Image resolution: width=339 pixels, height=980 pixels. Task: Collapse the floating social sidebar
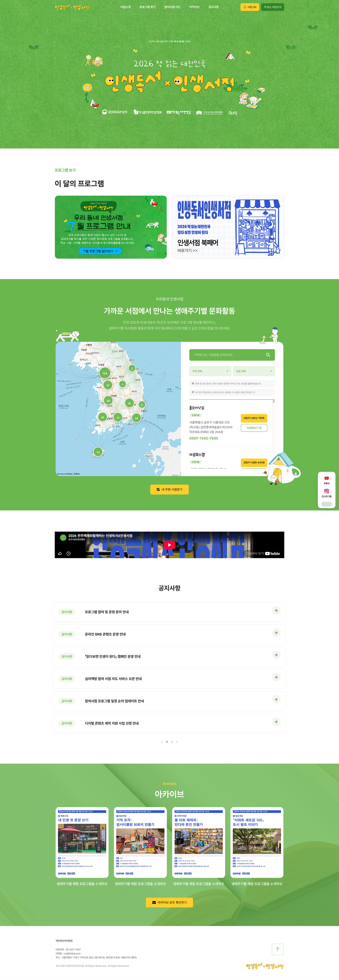click(326, 504)
